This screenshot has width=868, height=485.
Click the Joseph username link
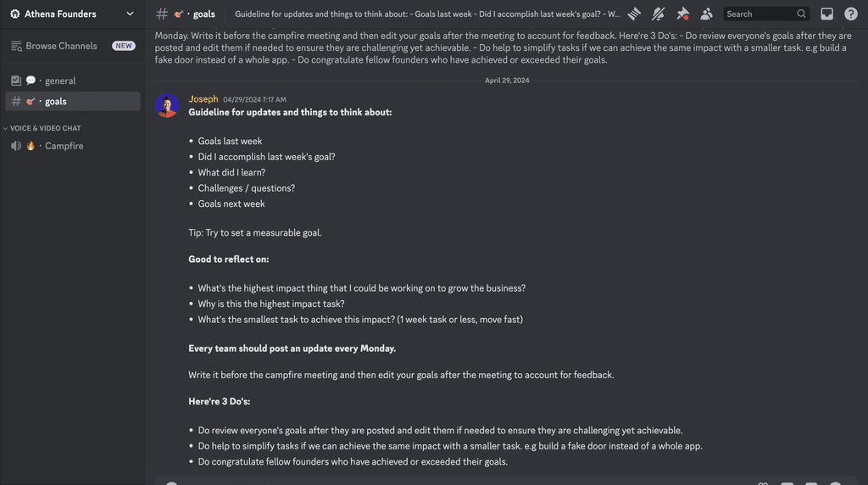[x=203, y=99]
